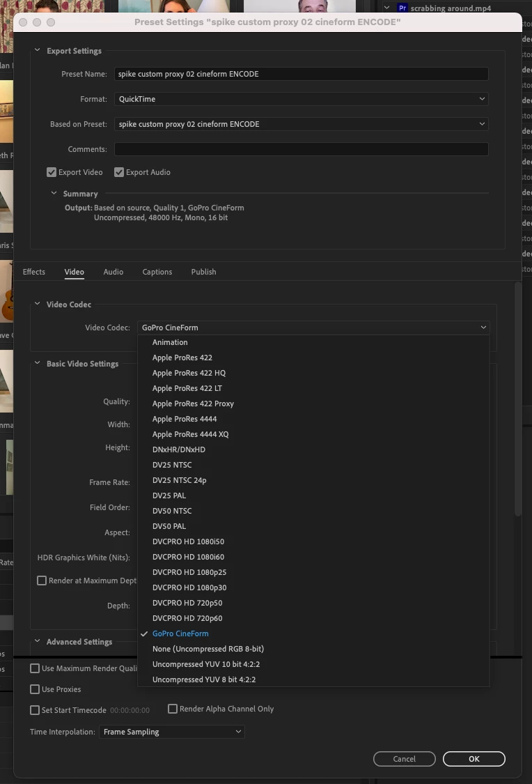The width and height of the screenshot is (532, 784).
Task: Click the settings panel vertical scrollbar
Action: click(x=518, y=400)
